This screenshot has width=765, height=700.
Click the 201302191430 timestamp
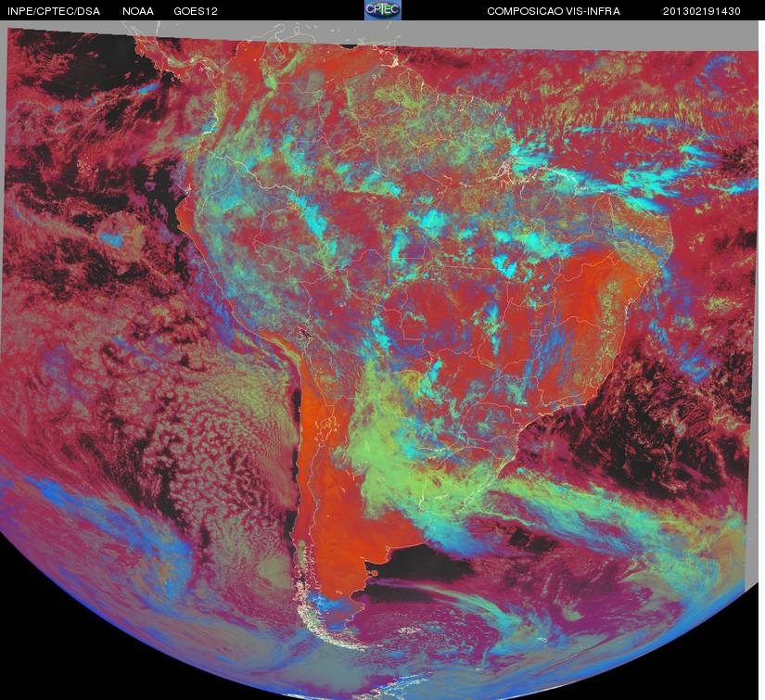pos(702,11)
